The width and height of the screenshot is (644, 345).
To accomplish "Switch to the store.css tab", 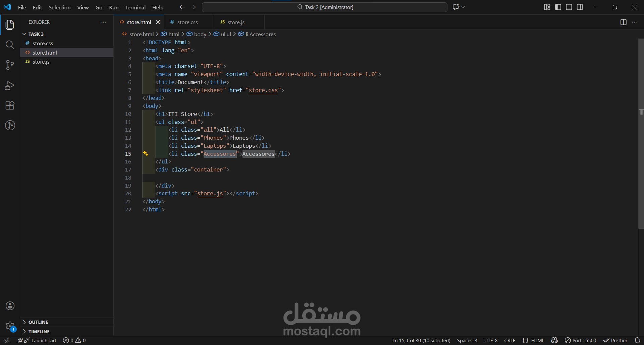I will tap(189, 22).
